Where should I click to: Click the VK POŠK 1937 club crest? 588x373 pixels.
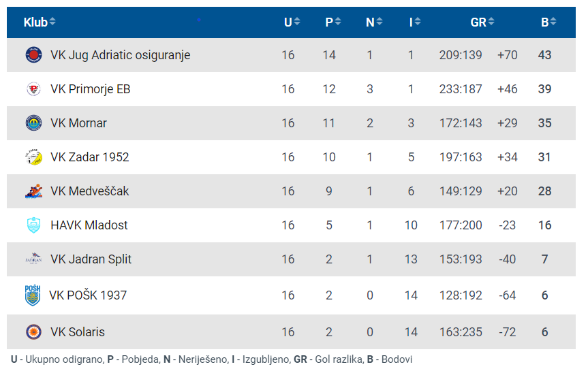(x=33, y=295)
